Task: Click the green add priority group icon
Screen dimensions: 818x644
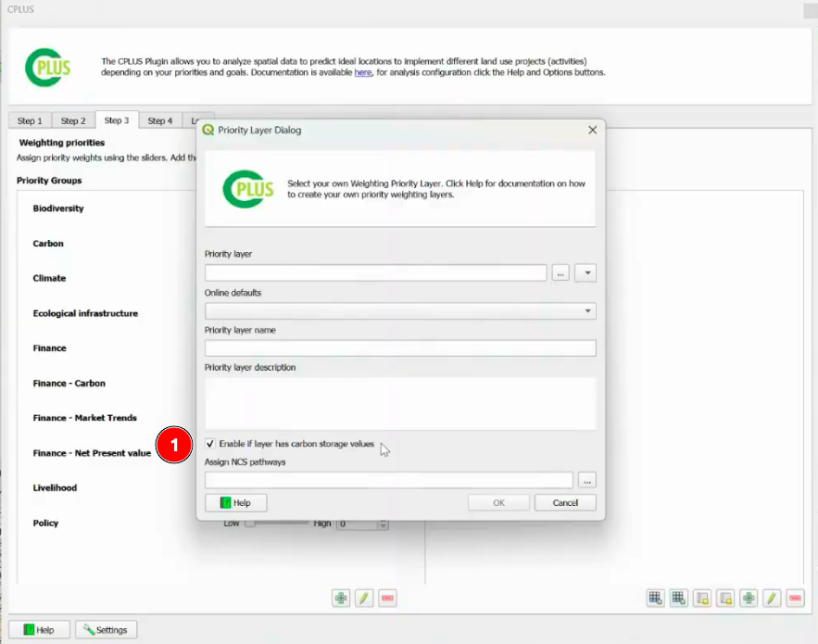Action: point(341,598)
